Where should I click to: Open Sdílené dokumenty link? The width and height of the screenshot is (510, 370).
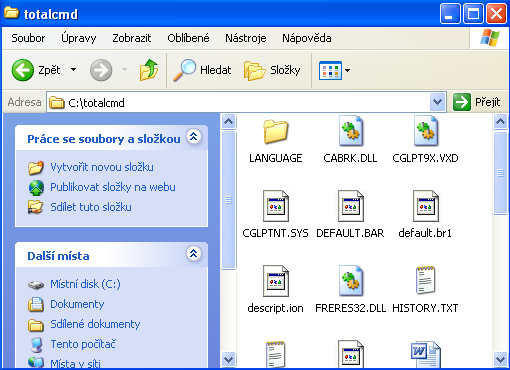coord(95,324)
